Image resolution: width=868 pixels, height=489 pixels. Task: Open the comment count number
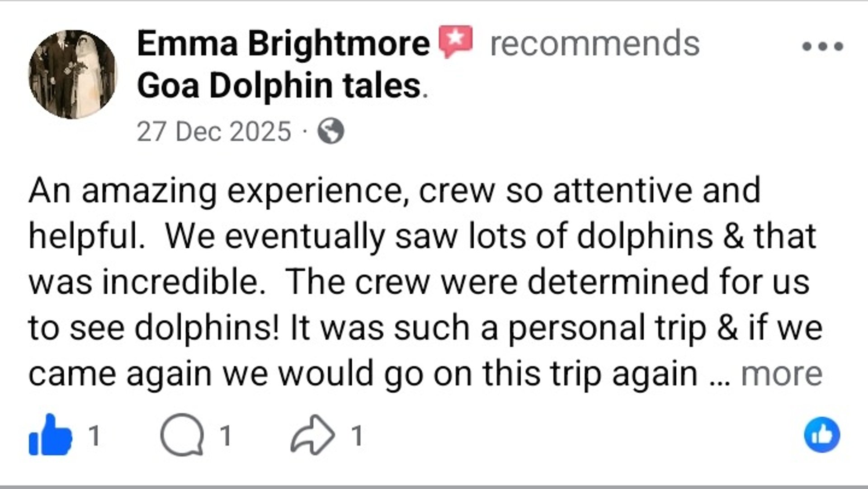pyautogui.click(x=226, y=436)
